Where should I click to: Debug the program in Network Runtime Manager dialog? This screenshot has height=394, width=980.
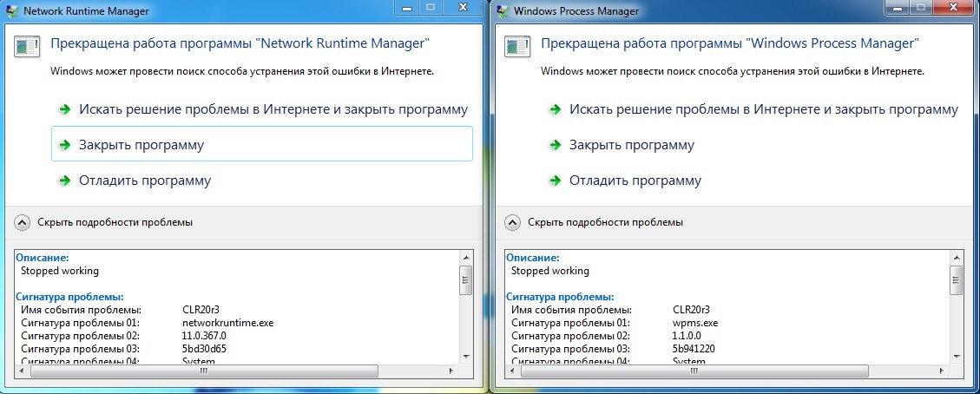point(262,181)
